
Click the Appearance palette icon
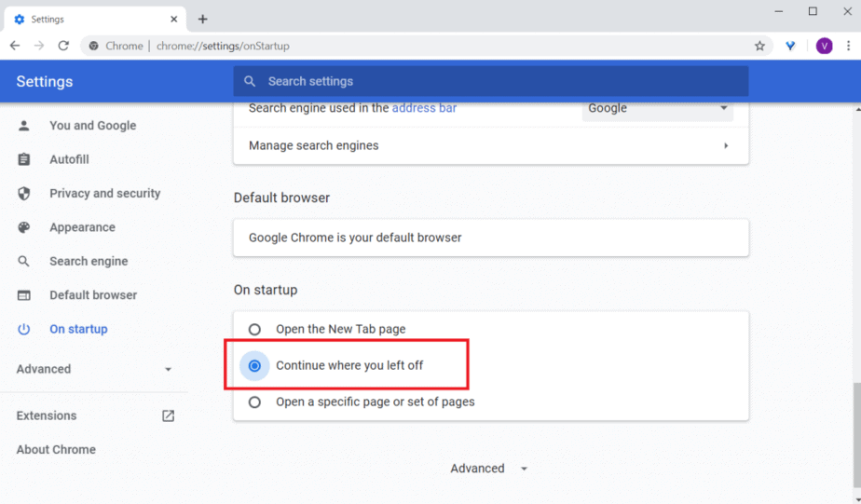point(23,227)
